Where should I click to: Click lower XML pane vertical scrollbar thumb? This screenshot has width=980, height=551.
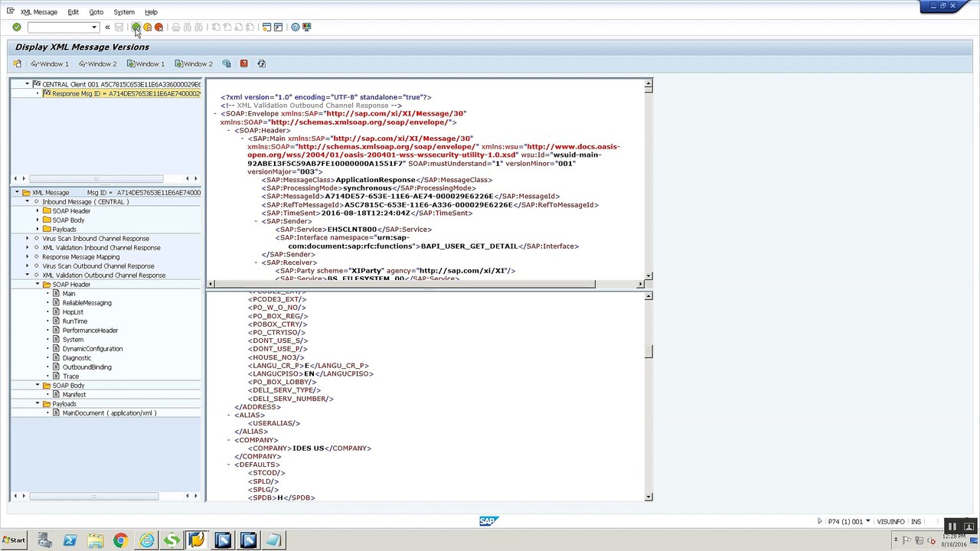tap(648, 351)
